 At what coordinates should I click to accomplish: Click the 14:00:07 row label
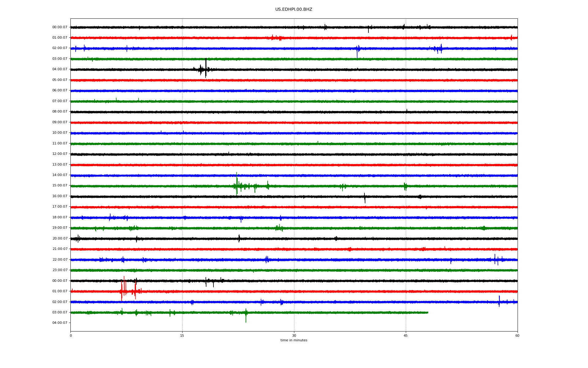point(60,175)
